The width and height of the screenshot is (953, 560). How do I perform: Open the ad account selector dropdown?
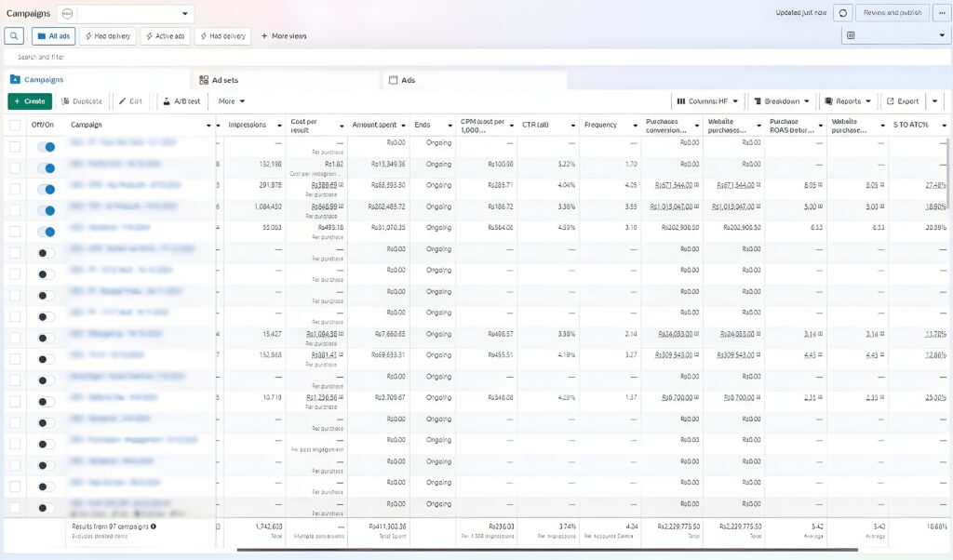point(126,13)
